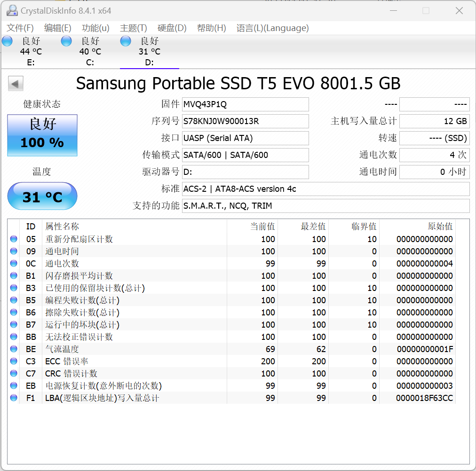Viewport: 476px width, 471px height.
Task: Click the D: drive status orb
Action: (126, 41)
